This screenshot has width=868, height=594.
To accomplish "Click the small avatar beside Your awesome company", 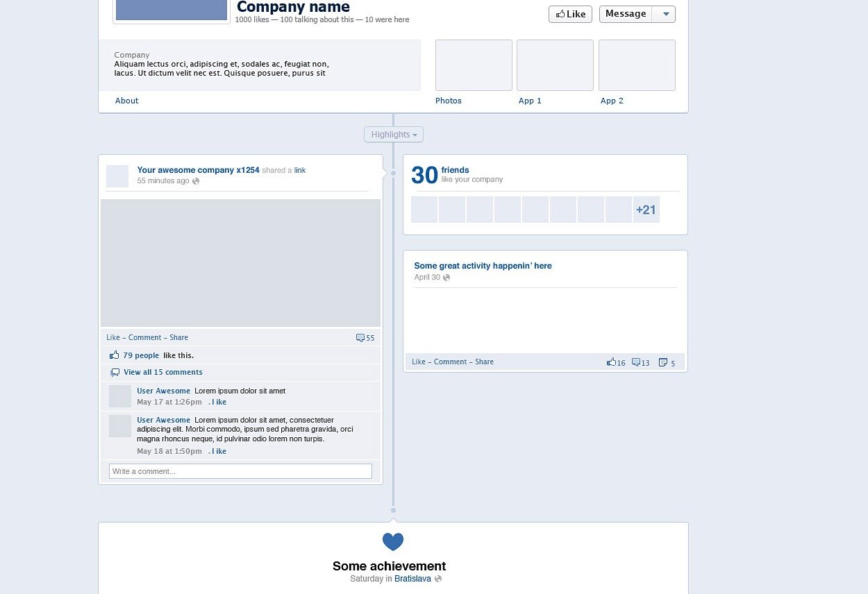I will [117, 176].
